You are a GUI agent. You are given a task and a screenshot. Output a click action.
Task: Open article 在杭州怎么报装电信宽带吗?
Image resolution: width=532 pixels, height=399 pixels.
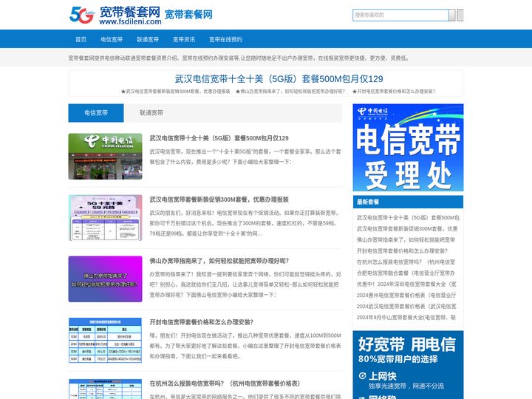pyautogui.click(x=225, y=383)
